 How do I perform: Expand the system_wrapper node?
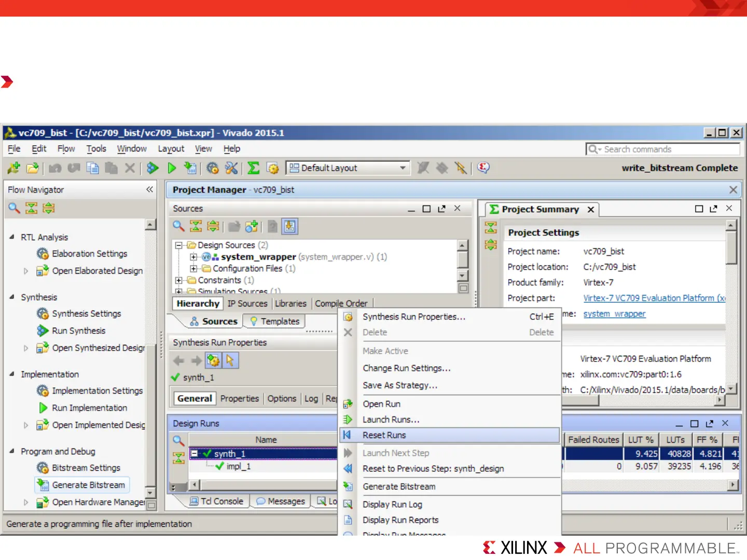(193, 257)
